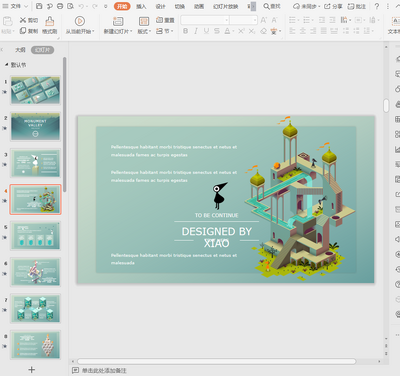Screen dimensions: 400x376
Task: Open the bullet list dropdown arrow
Action: 298,20
